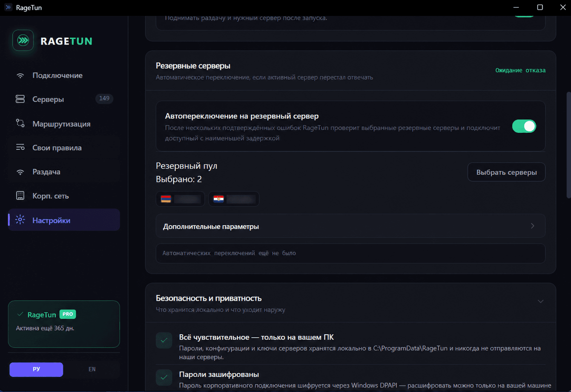Click the Выбрать серверы button
The width and height of the screenshot is (571, 392).
point(507,172)
